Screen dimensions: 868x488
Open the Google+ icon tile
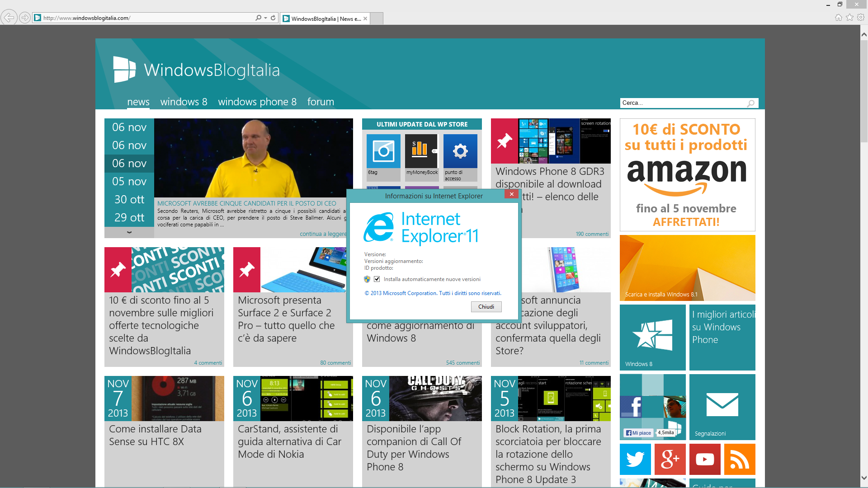670,459
